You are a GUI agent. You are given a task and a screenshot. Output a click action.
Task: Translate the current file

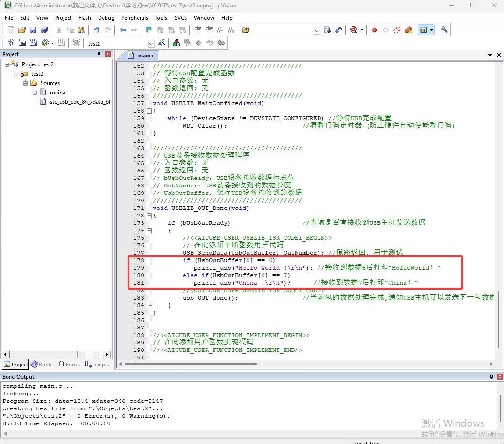point(11,43)
